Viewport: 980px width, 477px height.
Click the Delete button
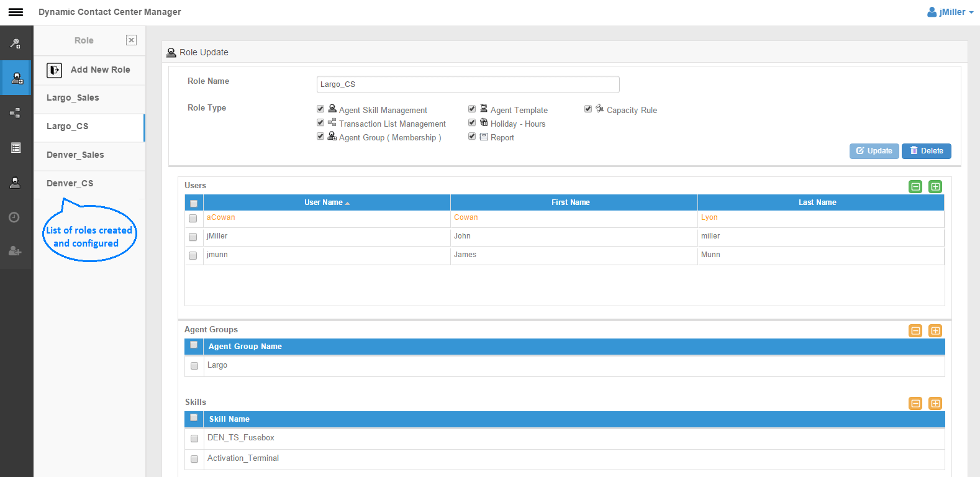pyautogui.click(x=927, y=151)
